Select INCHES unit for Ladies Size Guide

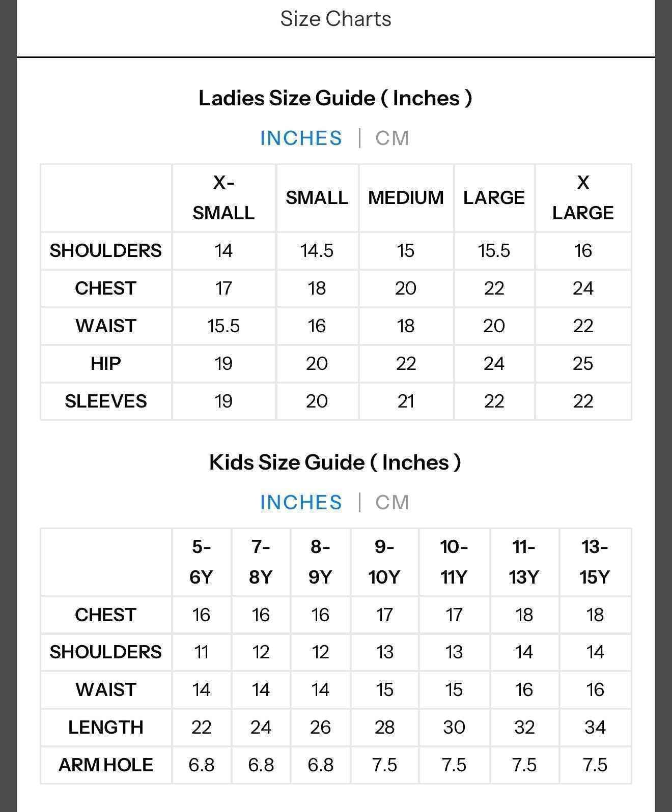click(x=301, y=138)
